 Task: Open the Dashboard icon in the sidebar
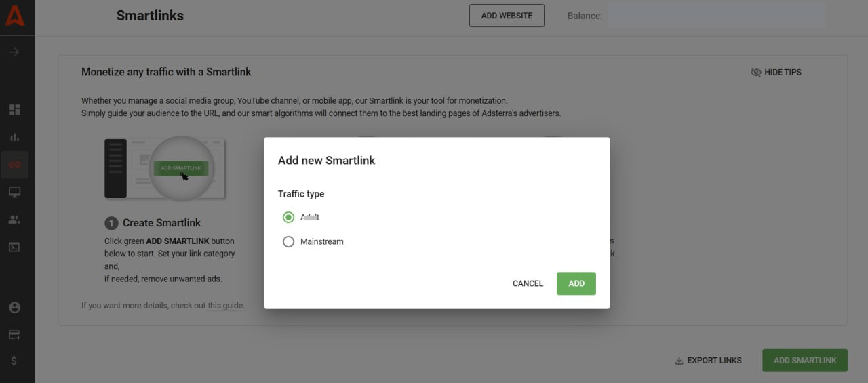[x=14, y=110]
